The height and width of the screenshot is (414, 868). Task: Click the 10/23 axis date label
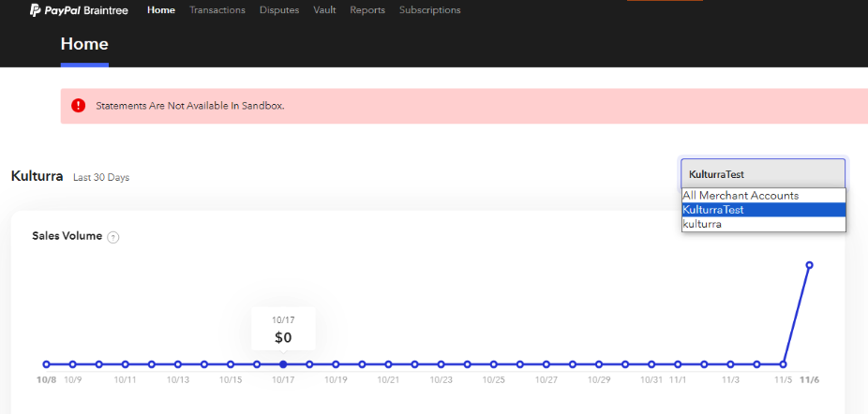(441, 380)
